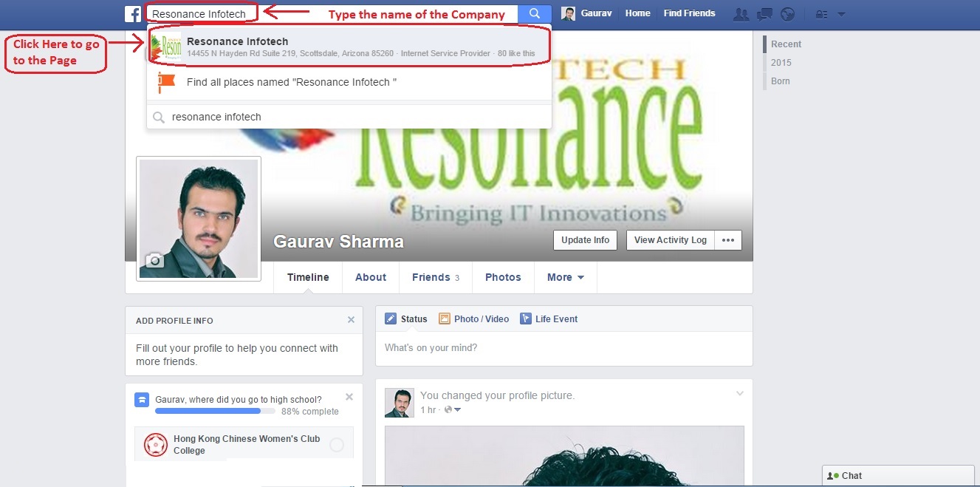The height and width of the screenshot is (487, 980).
Task: Click the Hong Kong college logo icon
Action: [x=156, y=444]
